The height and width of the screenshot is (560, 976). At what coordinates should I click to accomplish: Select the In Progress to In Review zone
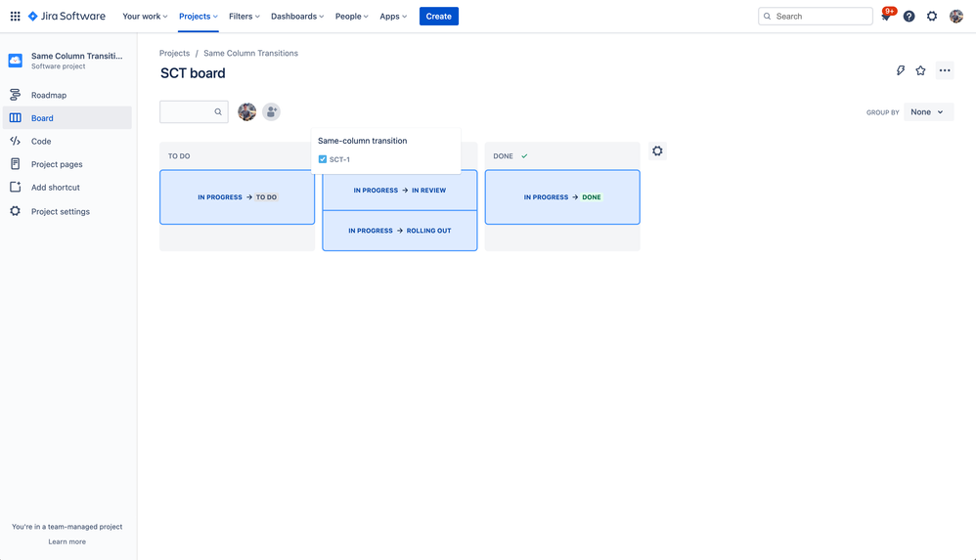pos(400,191)
